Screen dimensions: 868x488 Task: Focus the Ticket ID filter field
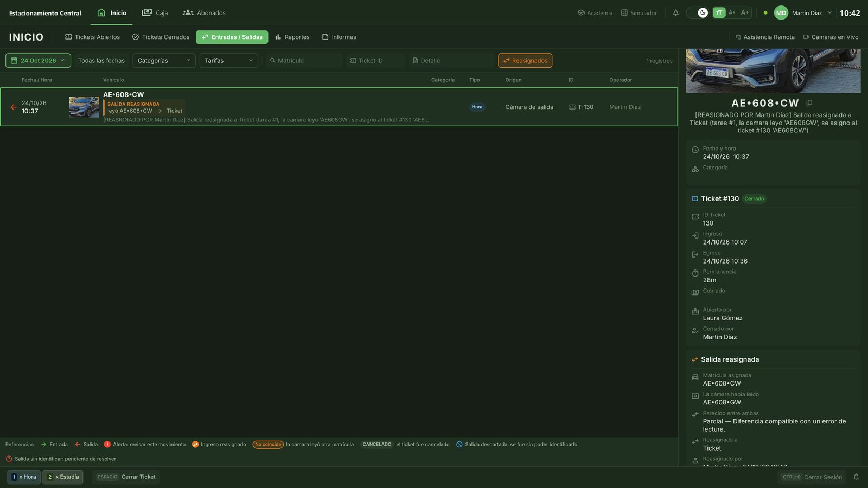point(375,61)
